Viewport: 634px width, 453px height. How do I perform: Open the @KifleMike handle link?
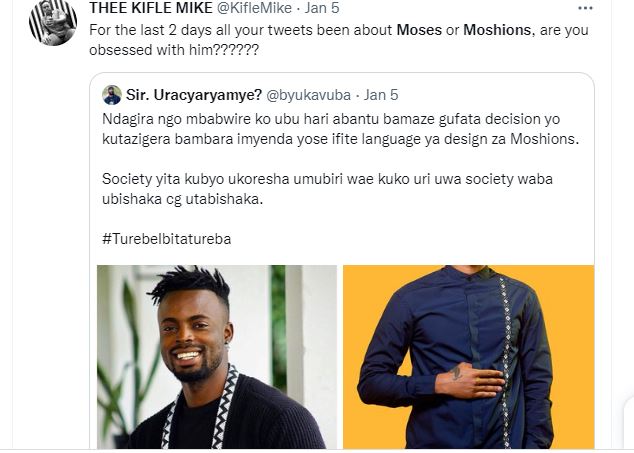tap(255, 8)
